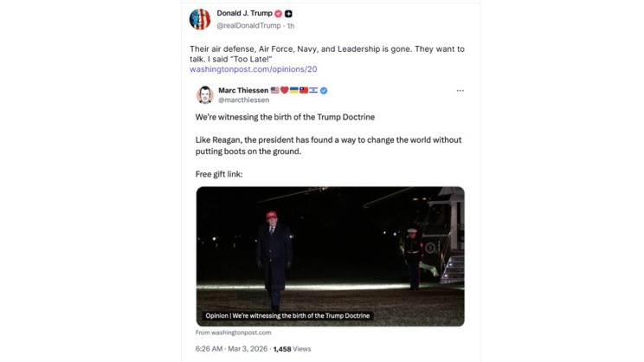Open the three-dot menu on the quoted post

coord(460,90)
